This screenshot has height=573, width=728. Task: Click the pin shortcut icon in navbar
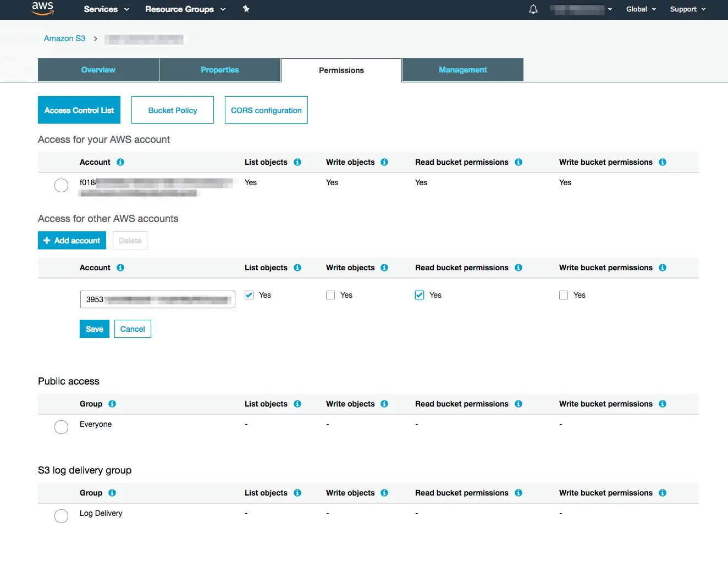246,9
